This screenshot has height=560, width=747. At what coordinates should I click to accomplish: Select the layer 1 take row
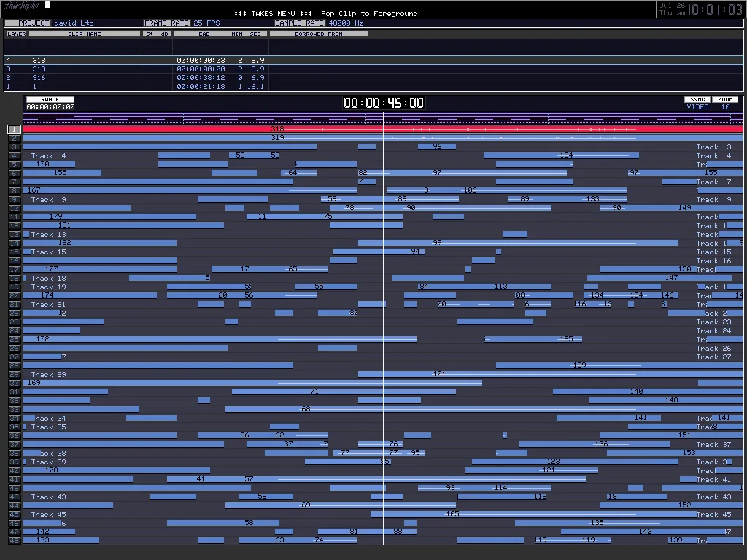tap(373, 87)
